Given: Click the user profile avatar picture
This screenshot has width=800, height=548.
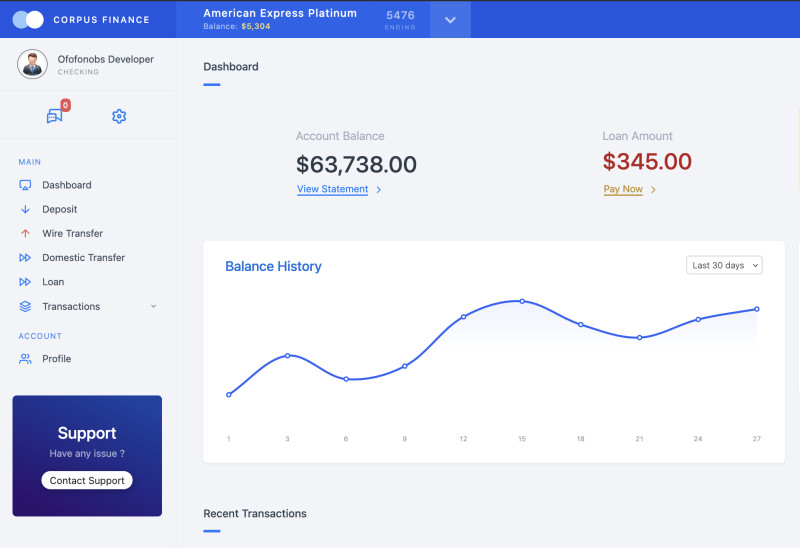Looking at the screenshot, I should tap(33, 65).
